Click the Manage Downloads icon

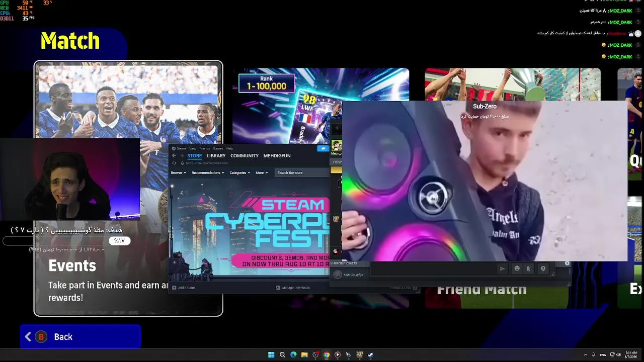(x=278, y=288)
